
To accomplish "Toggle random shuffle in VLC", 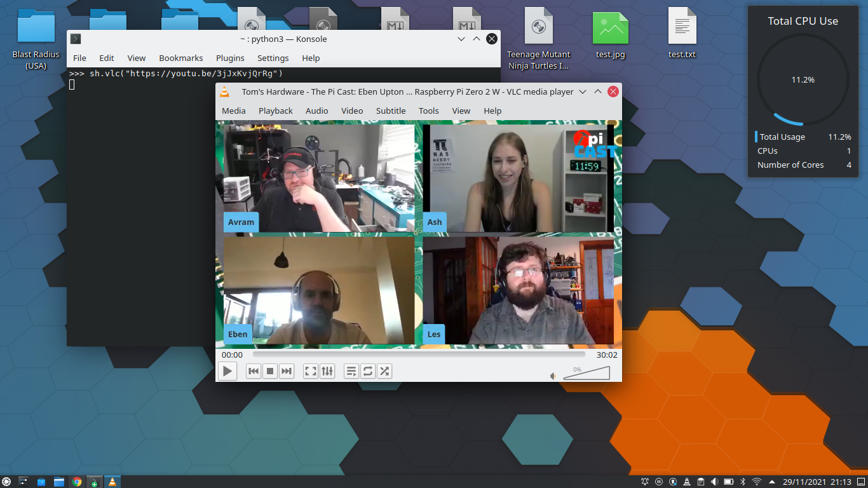I will (384, 371).
